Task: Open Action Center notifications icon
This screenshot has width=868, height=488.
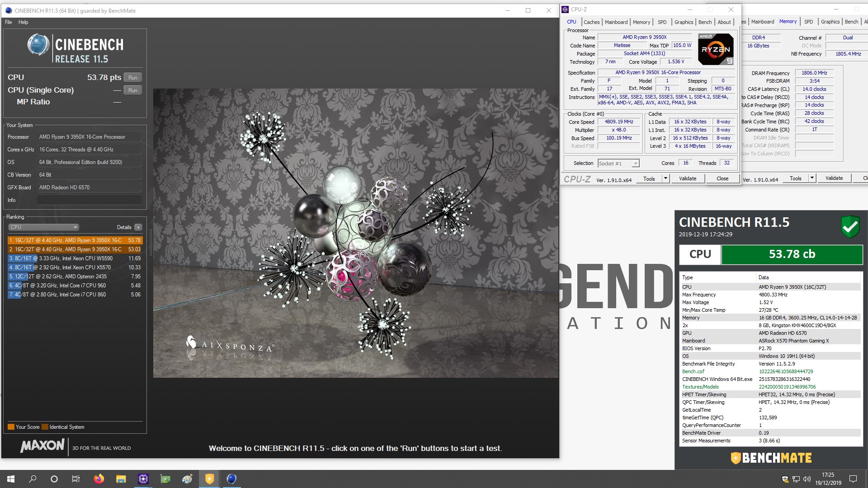Action: [x=853, y=479]
